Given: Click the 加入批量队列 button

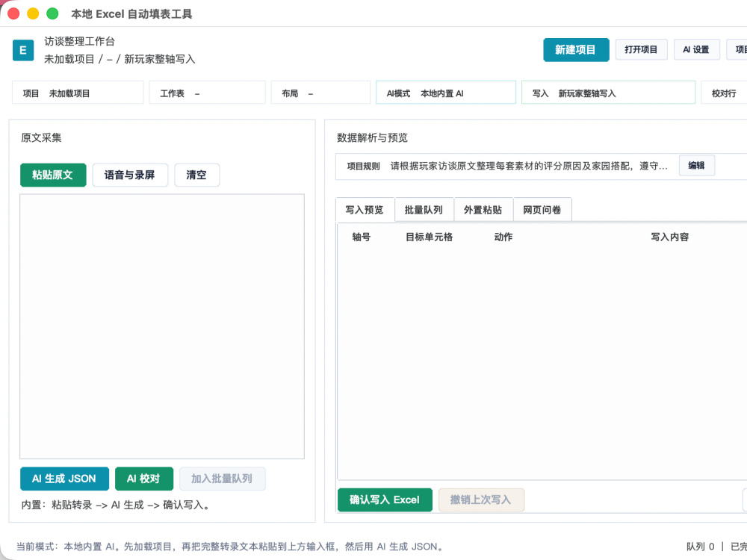Looking at the screenshot, I should click(x=223, y=479).
